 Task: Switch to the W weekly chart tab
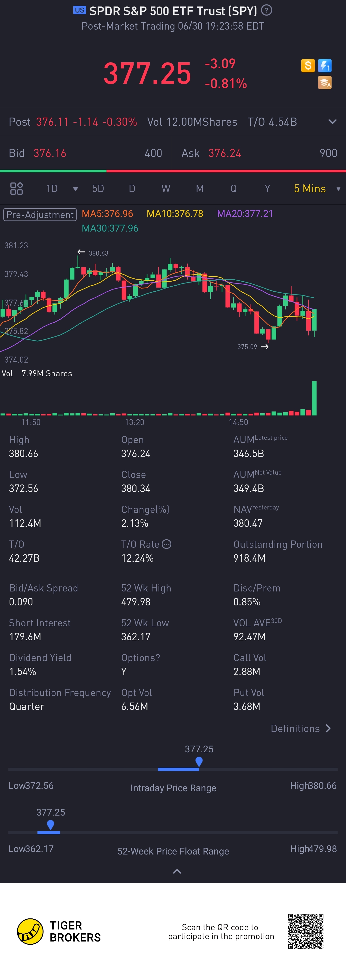[x=166, y=189]
